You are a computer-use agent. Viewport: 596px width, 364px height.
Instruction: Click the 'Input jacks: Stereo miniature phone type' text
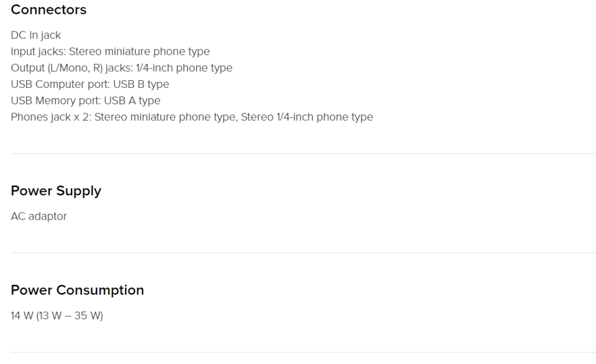point(110,52)
